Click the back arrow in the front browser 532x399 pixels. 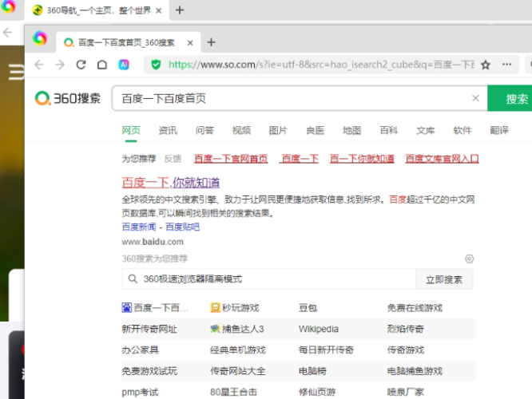click(39, 65)
